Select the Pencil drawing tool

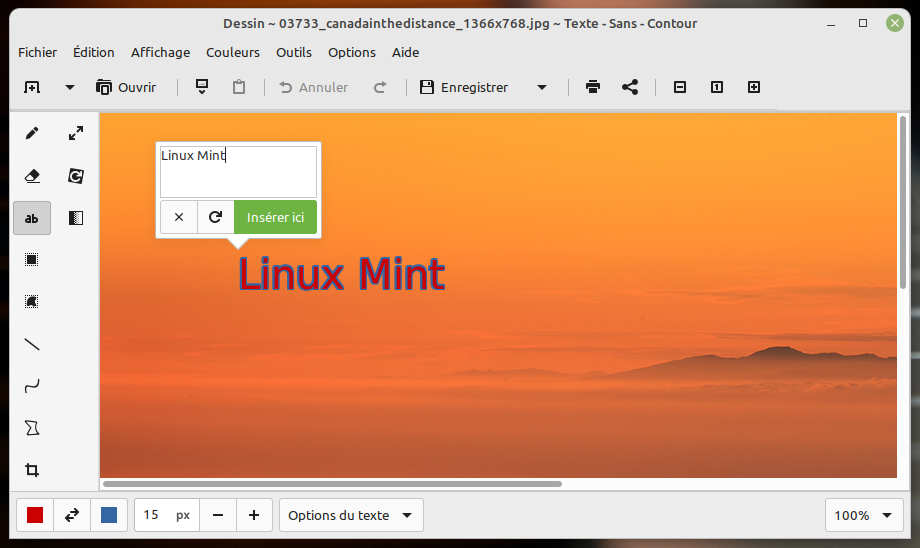[x=32, y=133]
